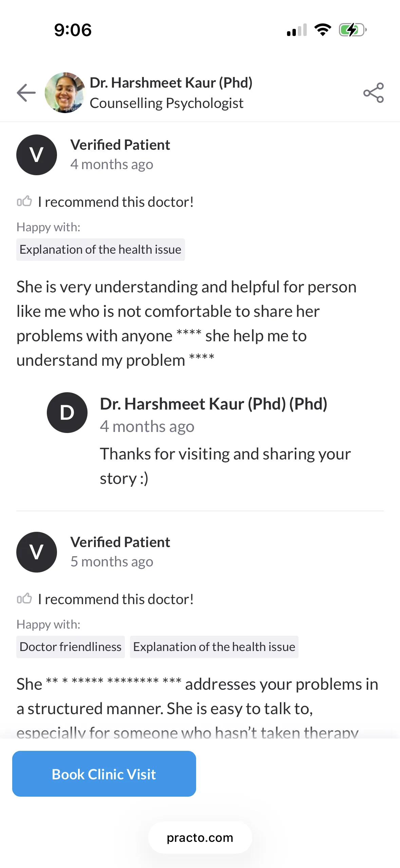Open Dr. Harshmeet Kaur's profile photo

coord(65,93)
